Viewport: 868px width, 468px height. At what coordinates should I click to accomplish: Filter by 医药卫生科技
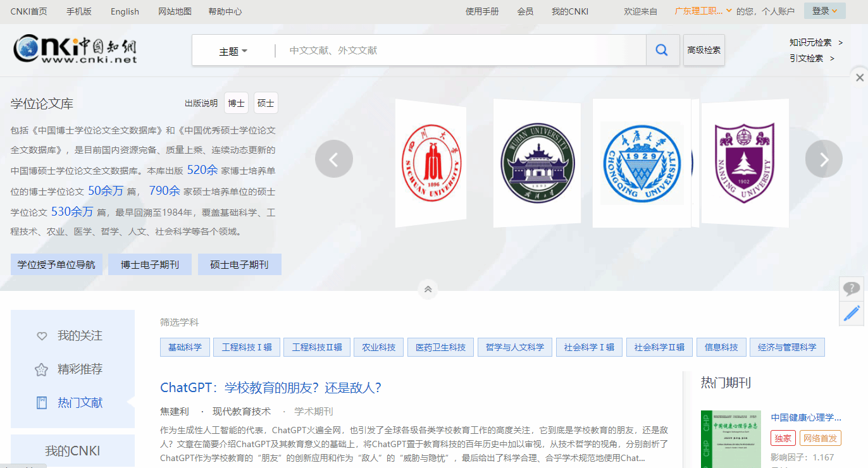(440, 347)
